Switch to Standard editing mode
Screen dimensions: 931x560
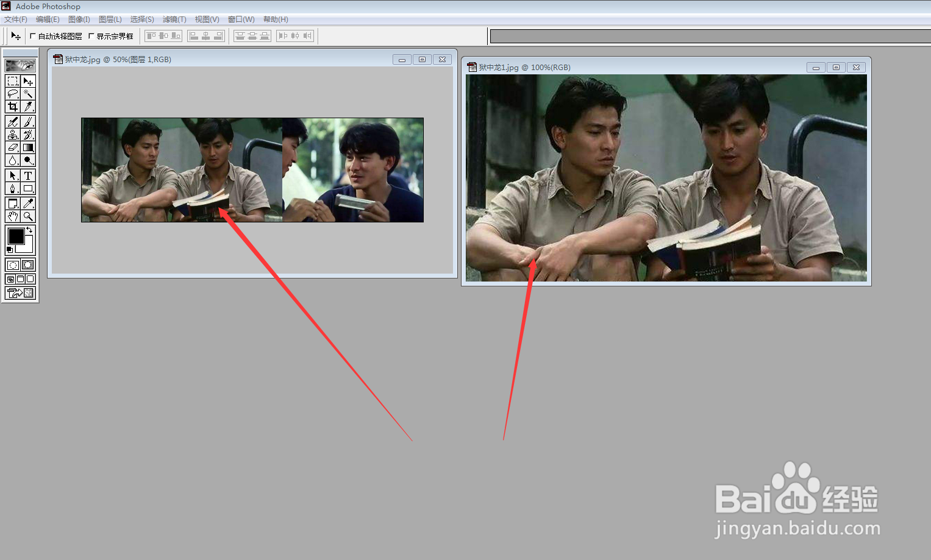pos(13,264)
